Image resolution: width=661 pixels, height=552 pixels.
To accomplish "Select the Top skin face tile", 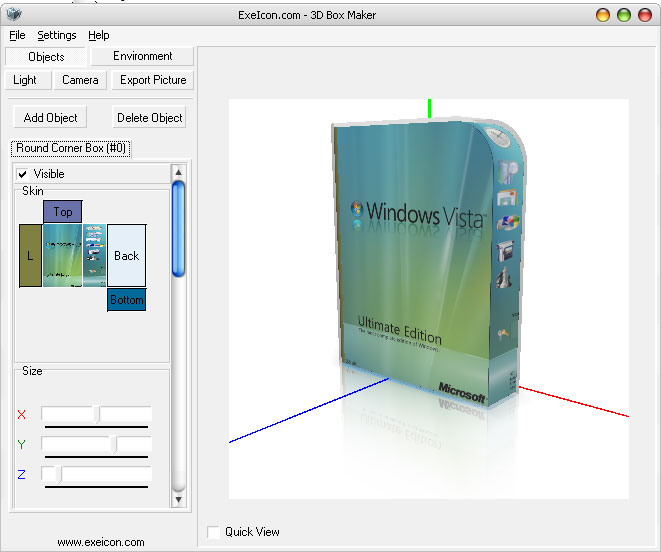I will (62, 211).
